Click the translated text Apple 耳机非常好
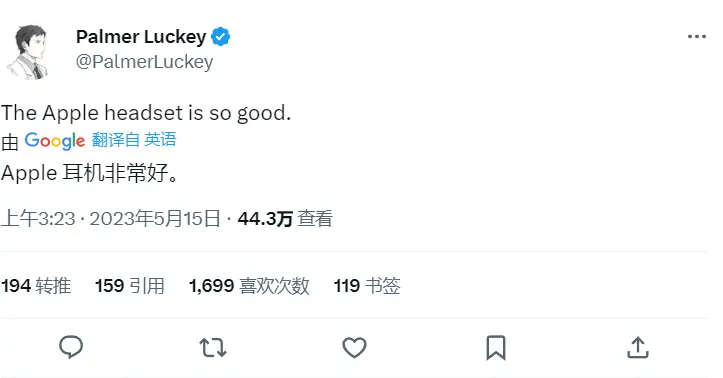723x378 pixels. click(x=89, y=173)
